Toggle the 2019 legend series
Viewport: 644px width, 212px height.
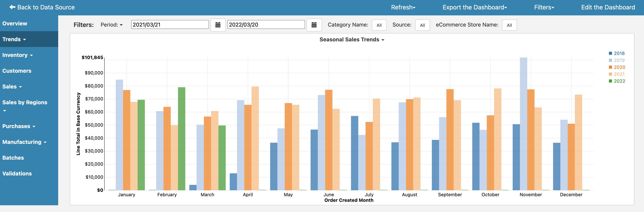(x=616, y=60)
